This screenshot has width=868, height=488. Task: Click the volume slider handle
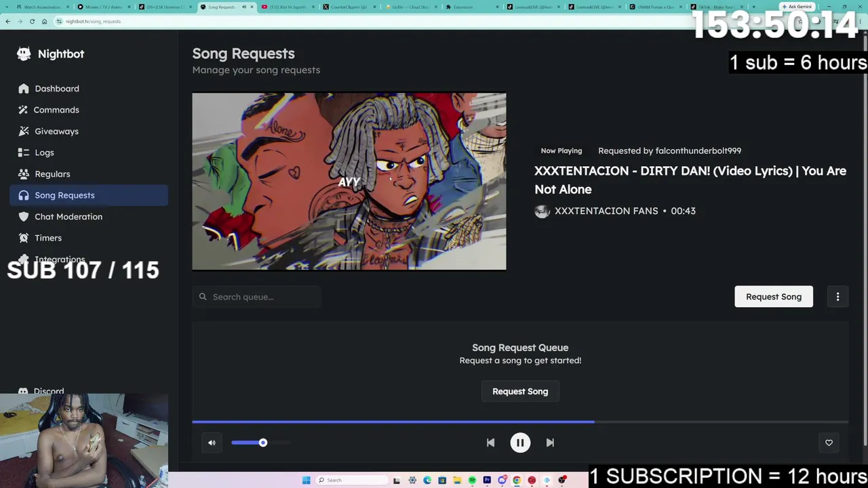[262, 443]
